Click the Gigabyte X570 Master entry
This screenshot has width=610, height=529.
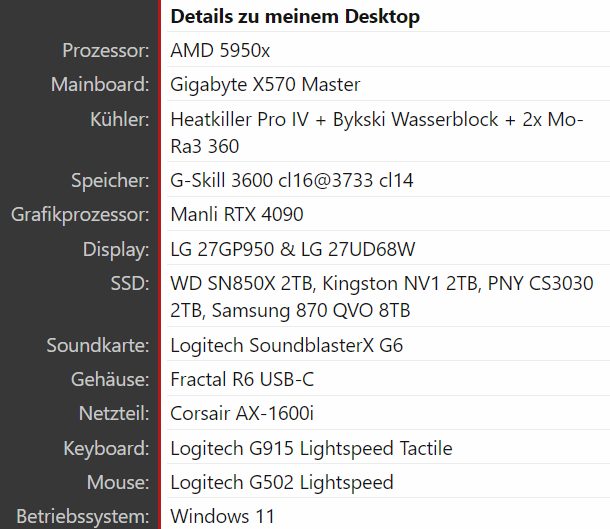click(x=265, y=85)
